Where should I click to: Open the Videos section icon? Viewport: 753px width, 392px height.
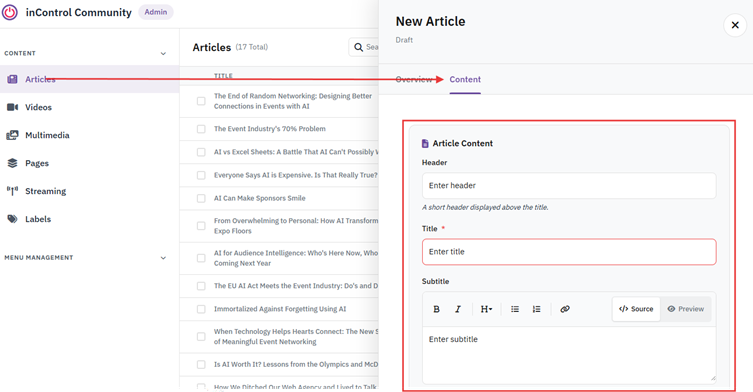[x=12, y=107]
